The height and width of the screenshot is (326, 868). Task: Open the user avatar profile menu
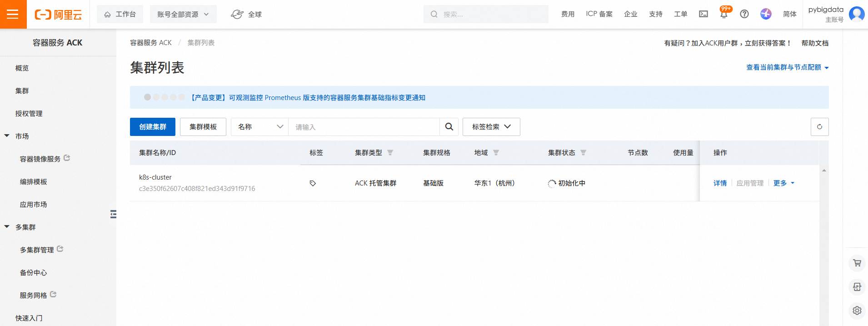point(857,14)
